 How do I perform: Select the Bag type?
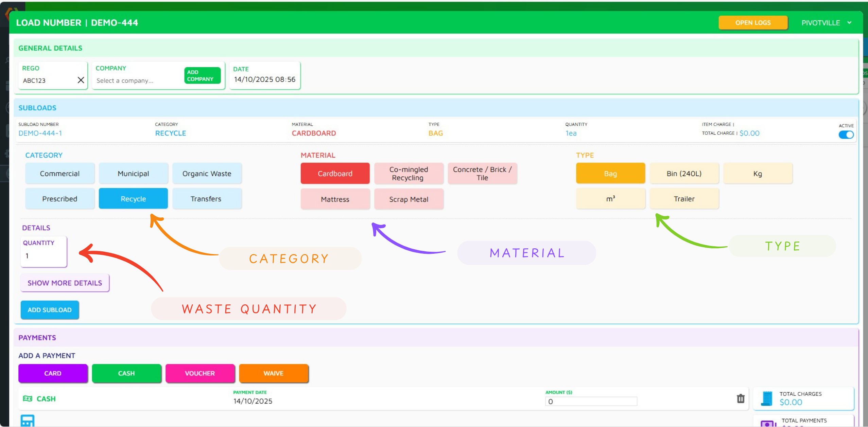coord(610,174)
